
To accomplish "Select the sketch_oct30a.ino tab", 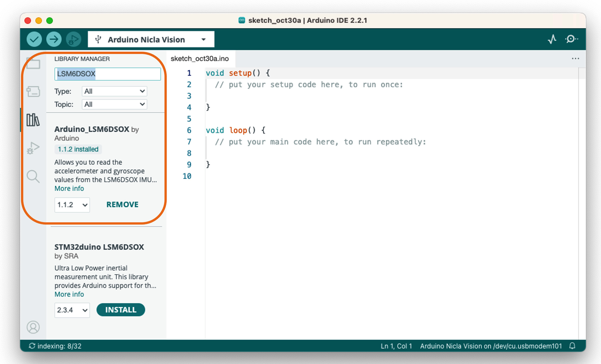I will [x=200, y=59].
